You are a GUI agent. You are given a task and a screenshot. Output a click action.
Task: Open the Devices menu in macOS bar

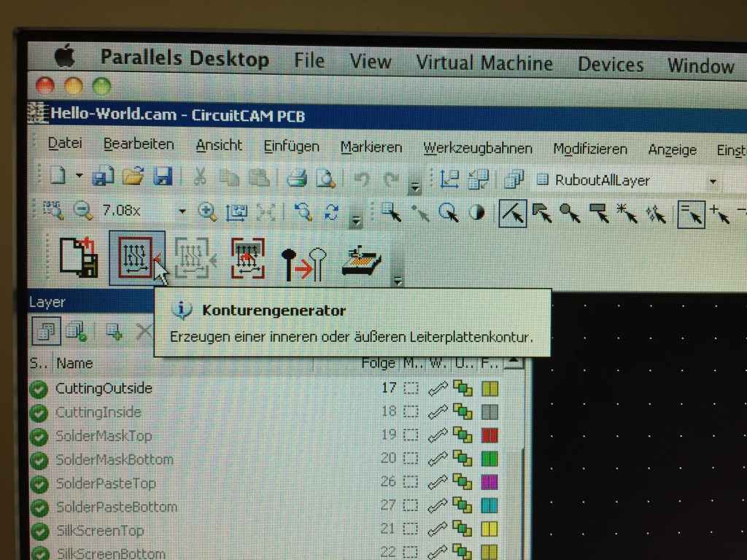tap(611, 64)
